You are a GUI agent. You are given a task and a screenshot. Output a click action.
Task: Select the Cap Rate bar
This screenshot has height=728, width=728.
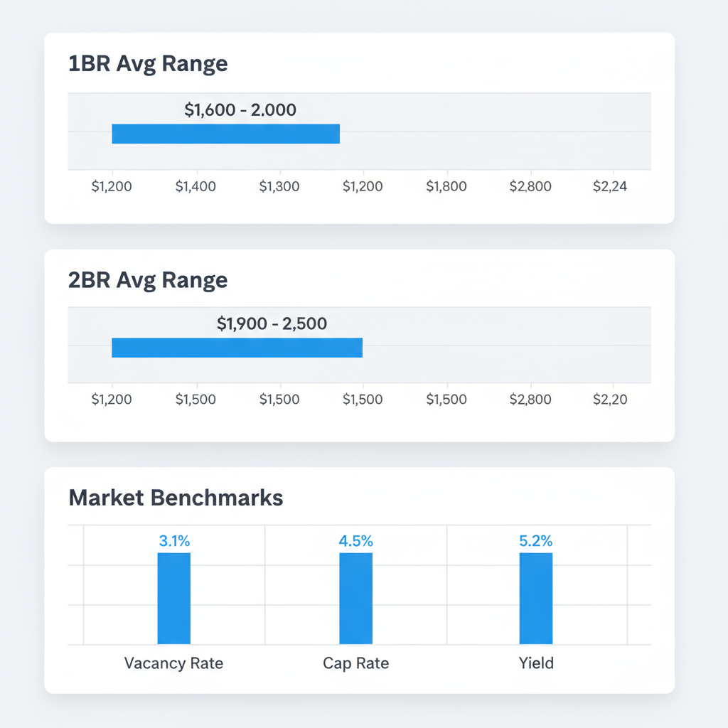pyautogui.click(x=355, y=598)
